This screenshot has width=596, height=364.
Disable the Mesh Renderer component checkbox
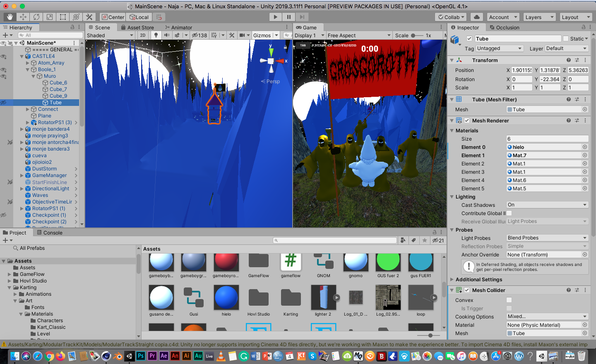tap(467, 120)
